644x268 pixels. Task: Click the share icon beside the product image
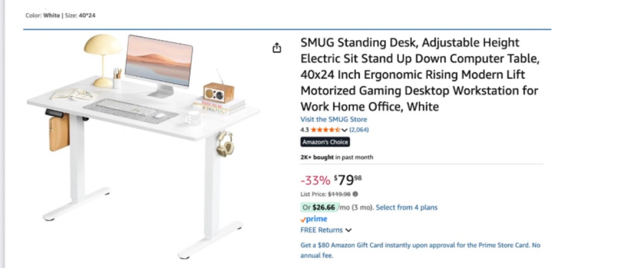click(x=277, y=48)
